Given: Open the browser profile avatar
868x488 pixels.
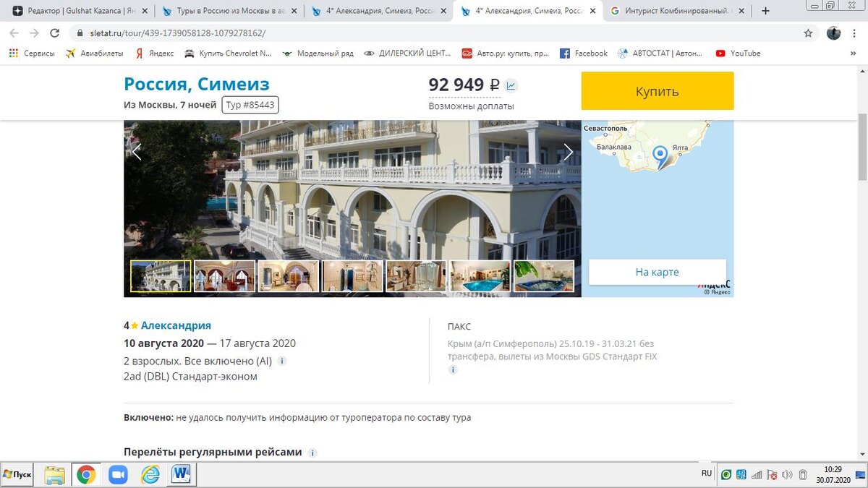Looking at the screenshot, I should tap(833, 33).
